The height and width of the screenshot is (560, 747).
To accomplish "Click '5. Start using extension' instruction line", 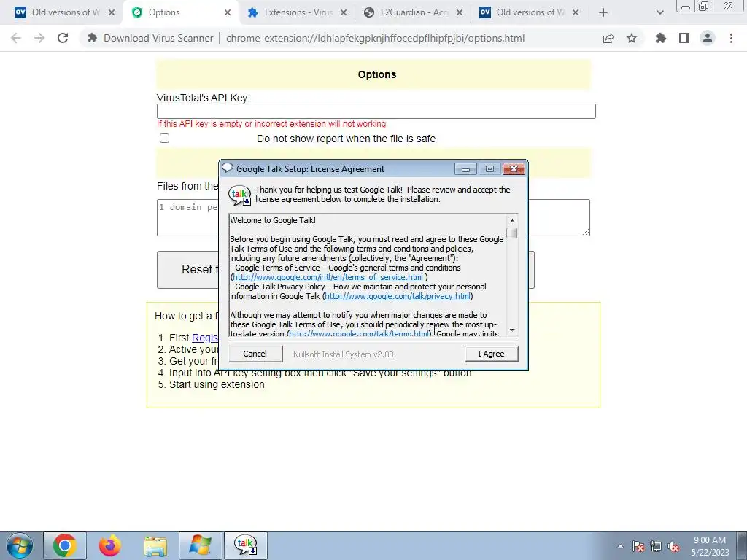I will tap(211, 384).
